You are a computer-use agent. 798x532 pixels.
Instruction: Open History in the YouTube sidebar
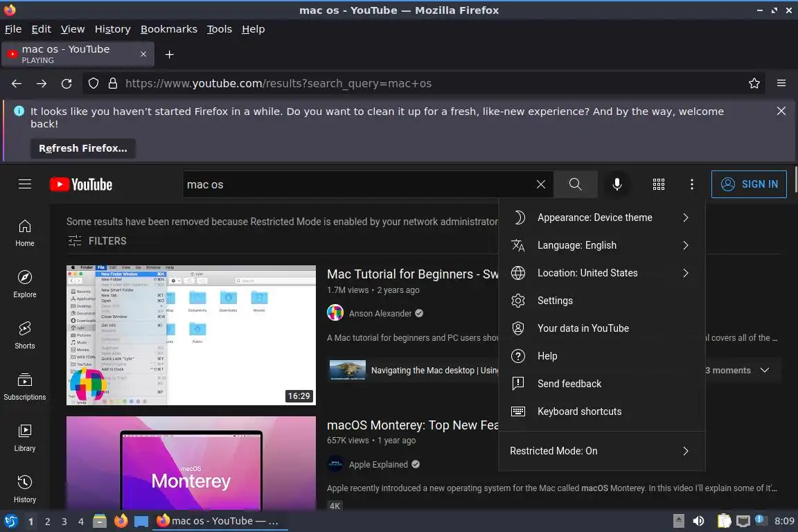tap(24, 489)
